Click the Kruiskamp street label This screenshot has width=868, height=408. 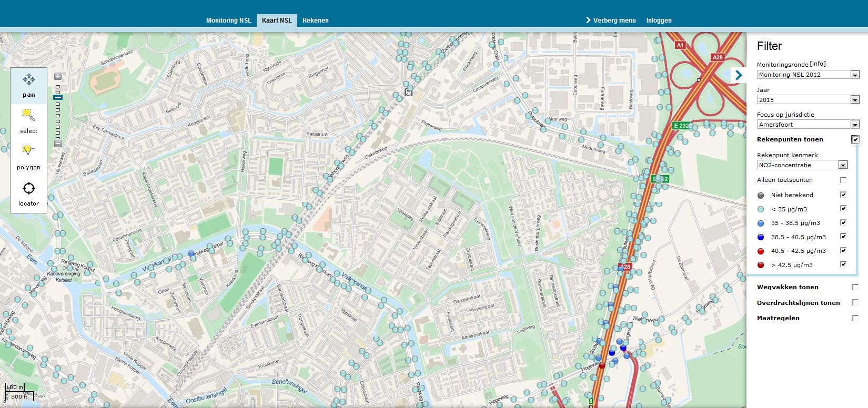[268, 363]
